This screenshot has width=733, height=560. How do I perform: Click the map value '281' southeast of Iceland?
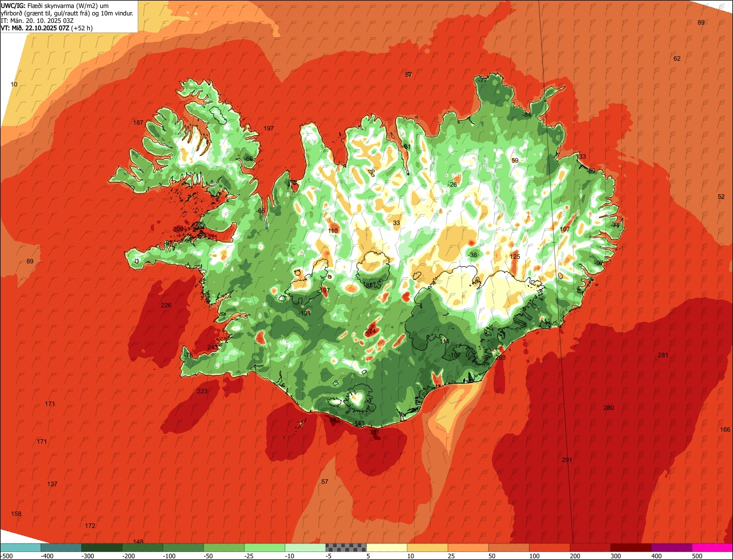663,356
